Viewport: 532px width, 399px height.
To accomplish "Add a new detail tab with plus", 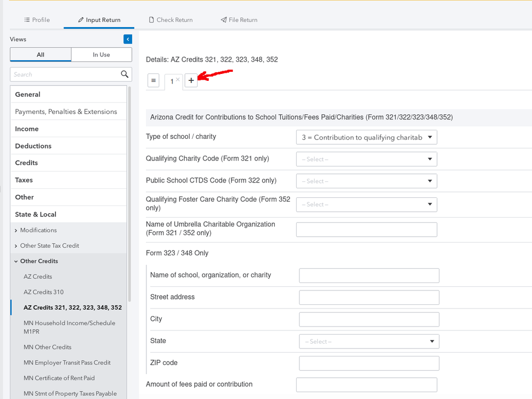I will point(191,81).
